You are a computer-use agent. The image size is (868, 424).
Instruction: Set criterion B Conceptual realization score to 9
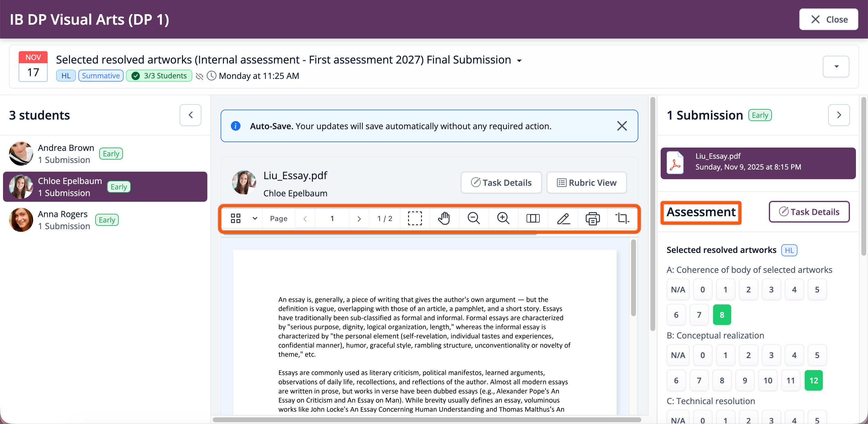[x=745, y=380]
